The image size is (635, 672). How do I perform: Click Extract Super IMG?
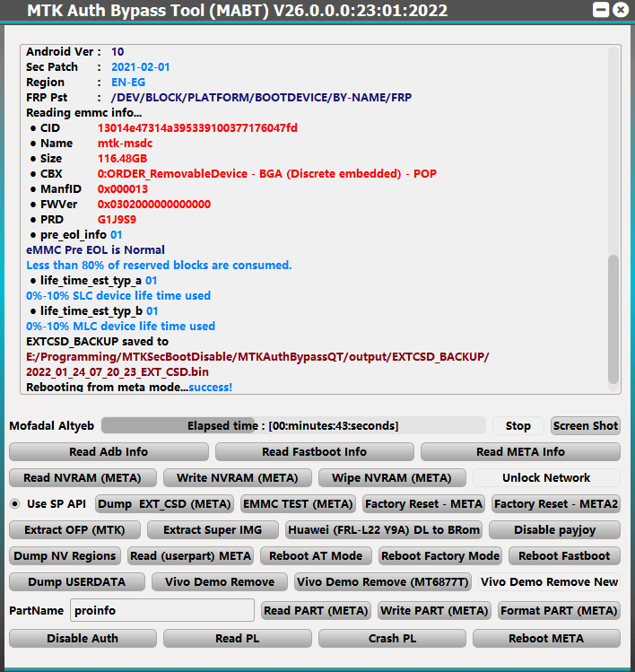[213, 530]
